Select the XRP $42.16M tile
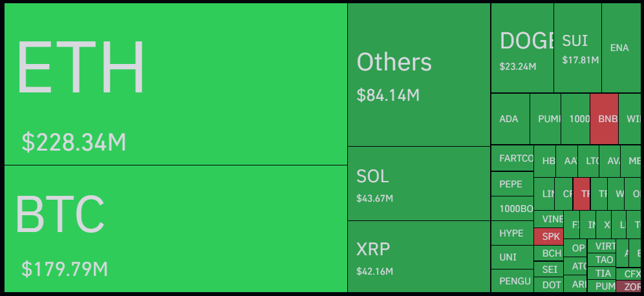Screen dimensions: 644x296 tap(419, 257)
